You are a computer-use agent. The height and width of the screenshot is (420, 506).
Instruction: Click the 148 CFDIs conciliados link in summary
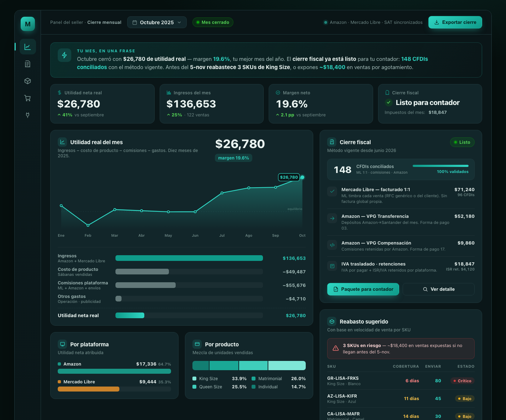(x=414, y=59)
